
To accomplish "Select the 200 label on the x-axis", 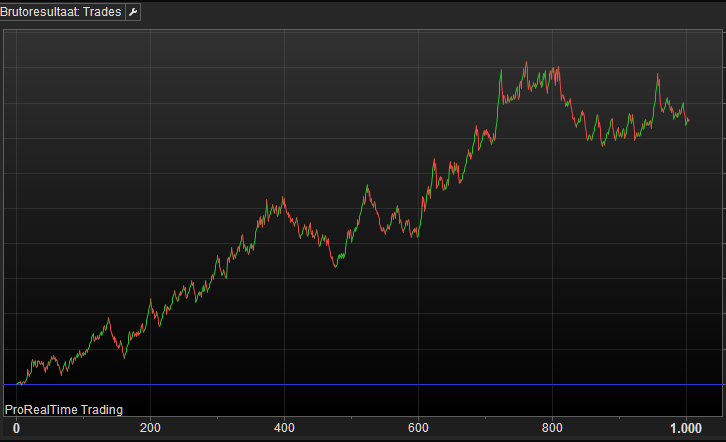I will click(150, 428).
